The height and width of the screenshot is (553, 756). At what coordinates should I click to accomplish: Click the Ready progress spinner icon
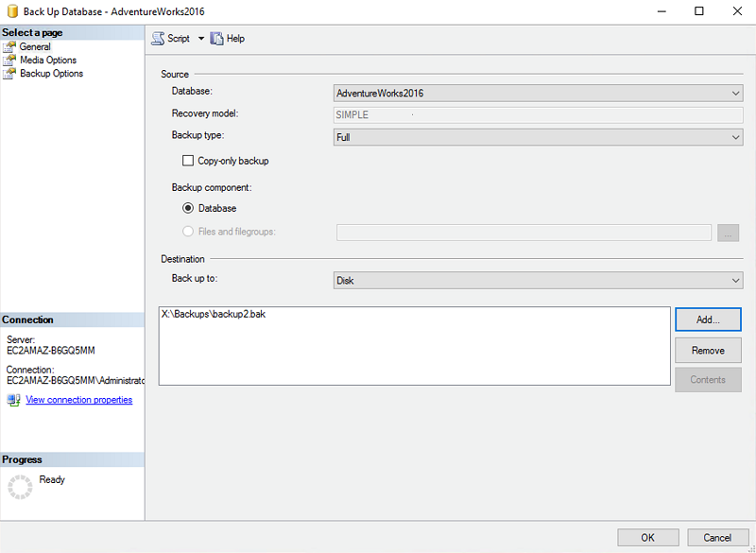20,487
